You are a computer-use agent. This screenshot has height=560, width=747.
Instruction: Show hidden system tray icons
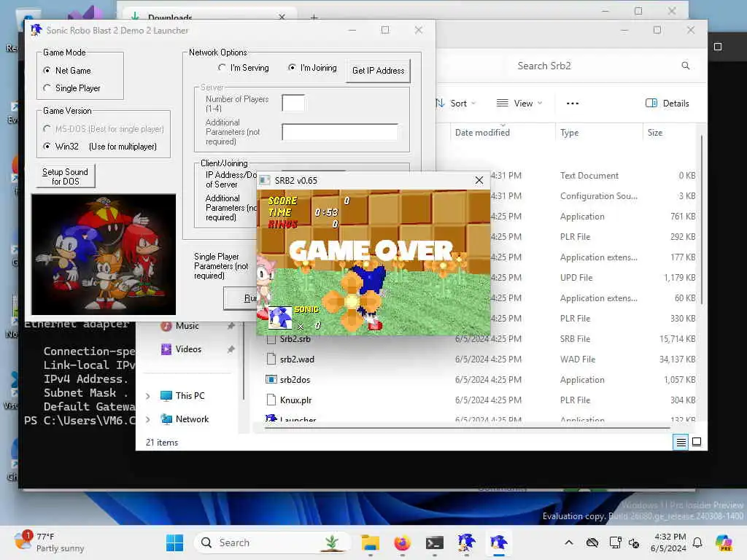point(569,542)
